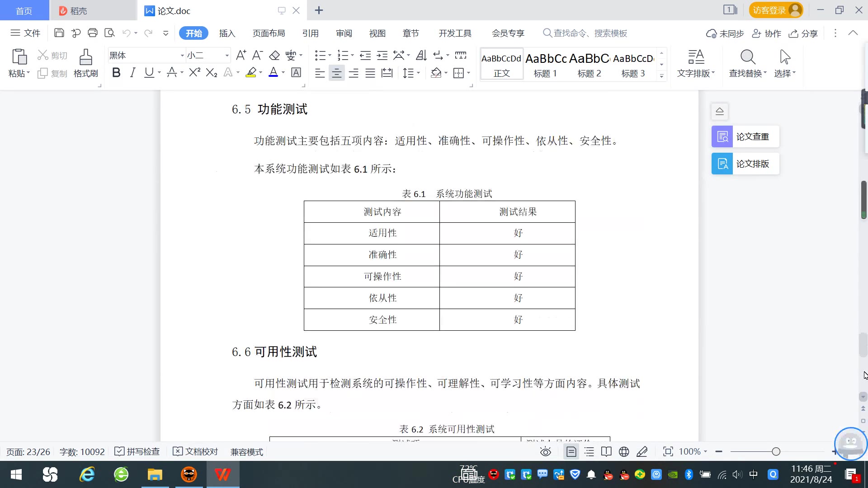Click the Find and Replace magnifier icon
Viewport: 868px width, 488px height.
tap(748, 57)
